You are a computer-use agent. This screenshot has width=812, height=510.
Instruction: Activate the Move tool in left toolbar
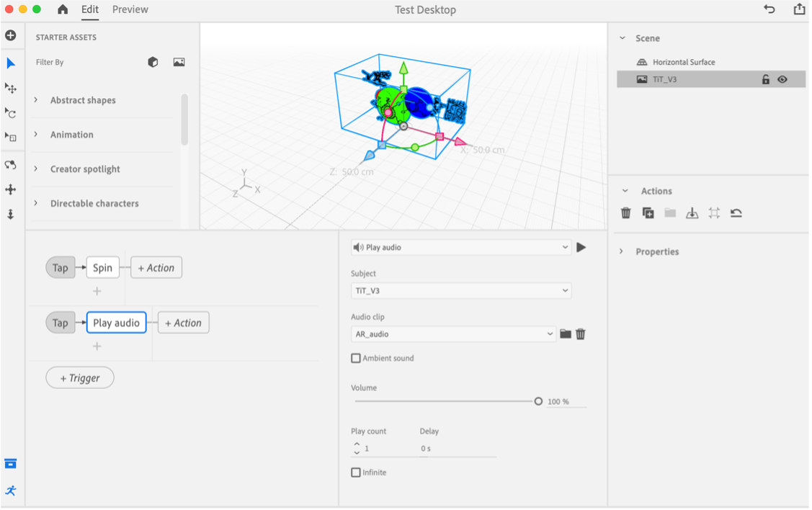click(11, 88)
